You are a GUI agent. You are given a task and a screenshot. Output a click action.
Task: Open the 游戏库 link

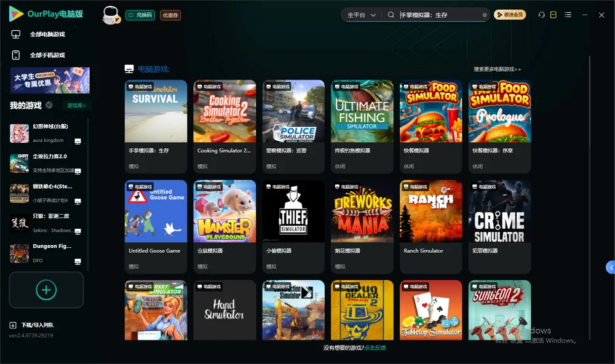76,105
